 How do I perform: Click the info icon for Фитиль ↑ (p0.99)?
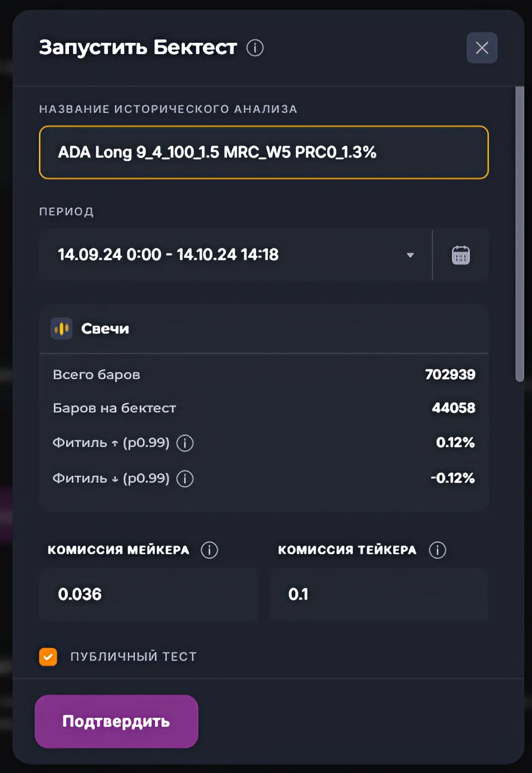pos(185,443)
